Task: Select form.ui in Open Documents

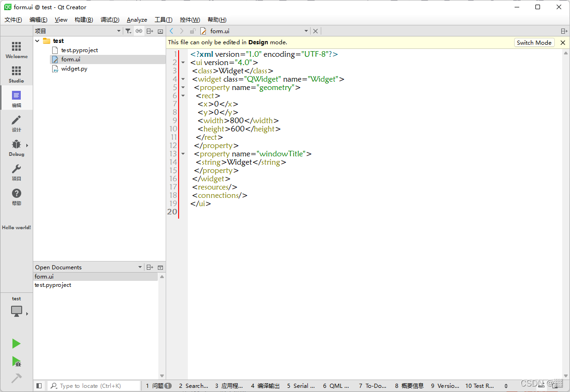Action: tap(96, 276)
